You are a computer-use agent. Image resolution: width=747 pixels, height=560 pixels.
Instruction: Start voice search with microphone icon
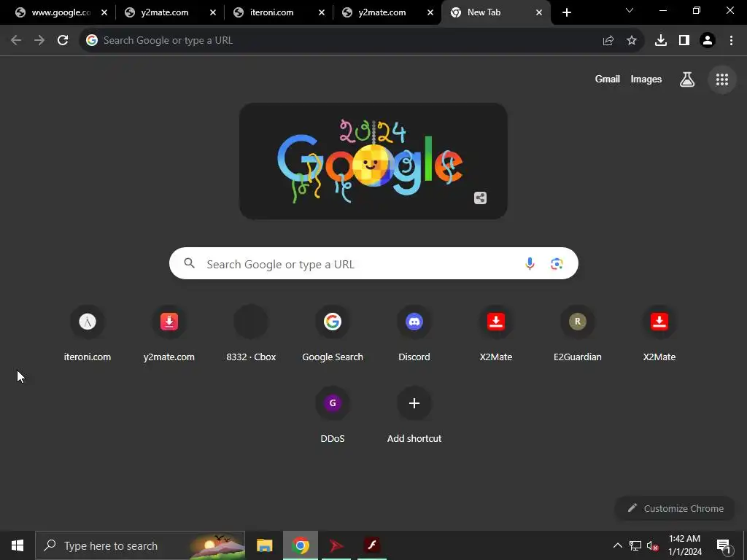point(530,263)
